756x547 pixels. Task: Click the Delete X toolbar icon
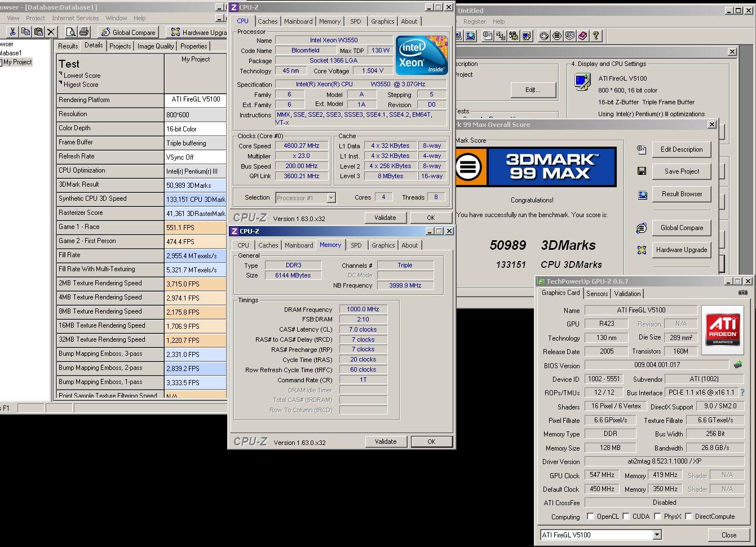[51, 32]
